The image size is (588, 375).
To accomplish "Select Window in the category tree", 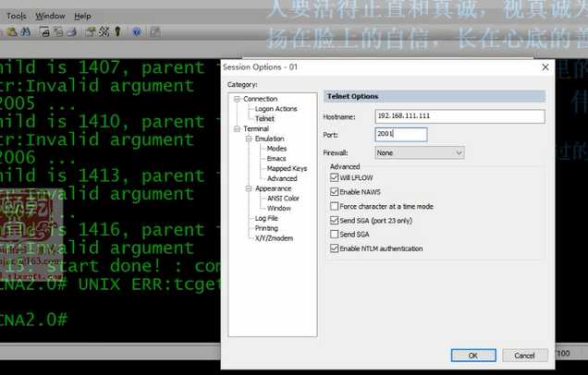I will click(279, 209).
